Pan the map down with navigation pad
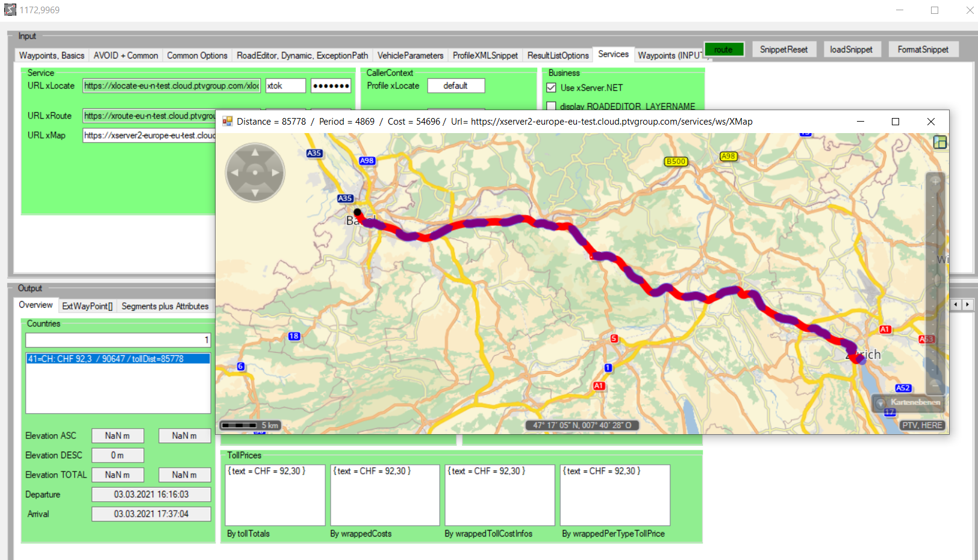The width and height of the screenshot is (978, 560). 255,193
